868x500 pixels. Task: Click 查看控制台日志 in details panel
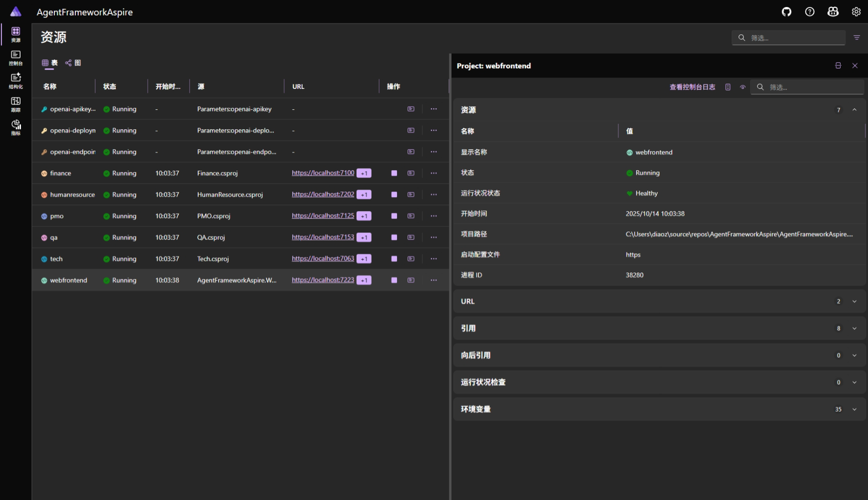[x=692, y=87]
